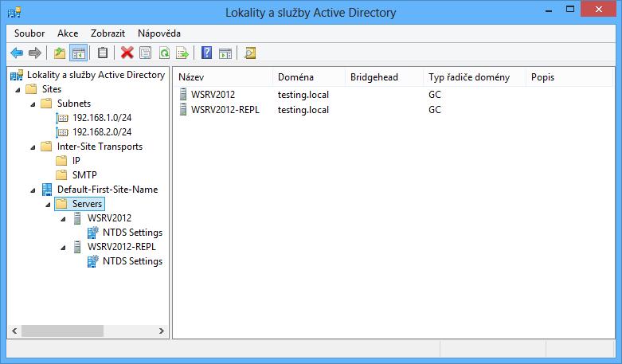Sort by the Název column header
622x364 pixels.
point(223,77)
